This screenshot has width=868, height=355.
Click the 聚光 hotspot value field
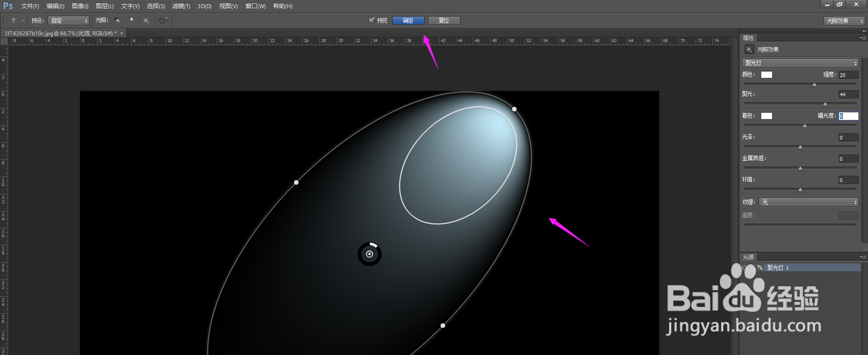tap(849, 95)
